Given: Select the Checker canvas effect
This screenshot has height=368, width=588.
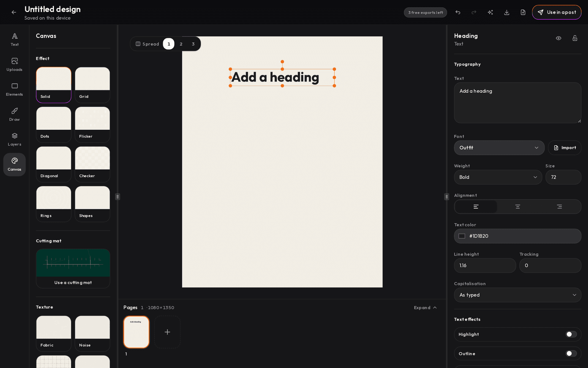Looking at the screenshot, I should (x=92, y=164).
